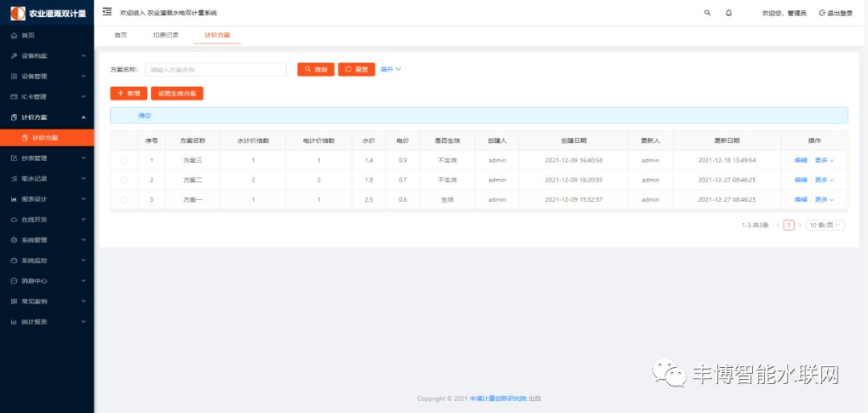
Task: Collapse sidebar with the menu fold icon
Action: point(107,12)
